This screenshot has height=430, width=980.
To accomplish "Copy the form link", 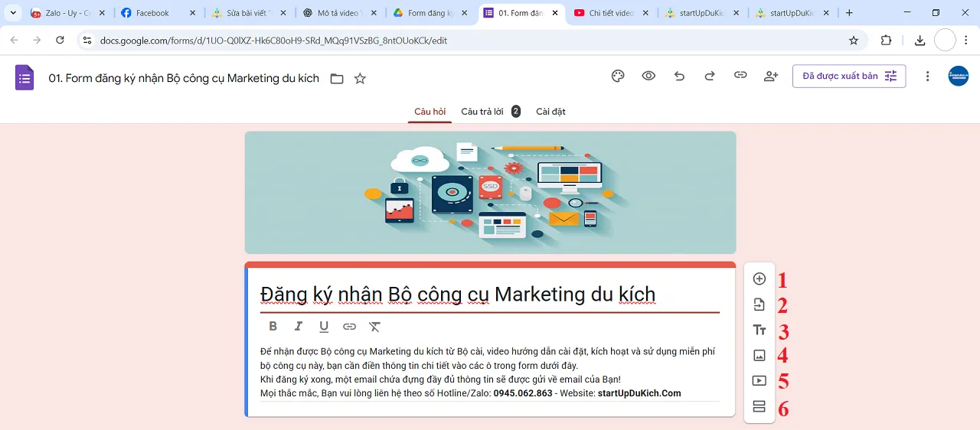I will tap(740, 76).
